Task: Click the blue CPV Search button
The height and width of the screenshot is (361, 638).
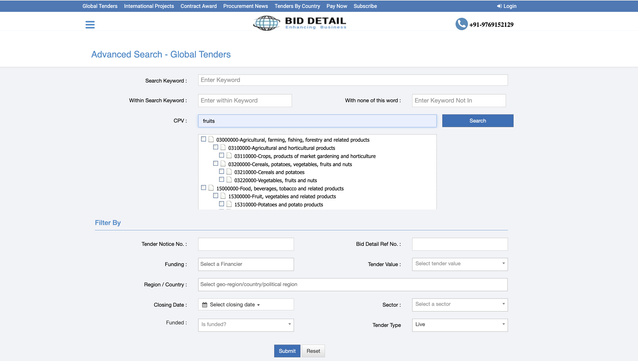Action: click(478, 120)
